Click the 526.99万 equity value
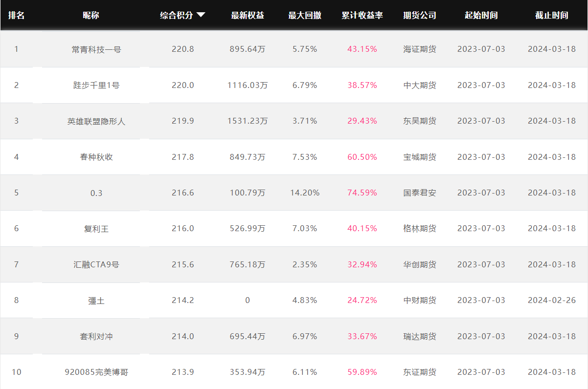The width and height of the screenshot is (588, 389). (x=248, y=228)
